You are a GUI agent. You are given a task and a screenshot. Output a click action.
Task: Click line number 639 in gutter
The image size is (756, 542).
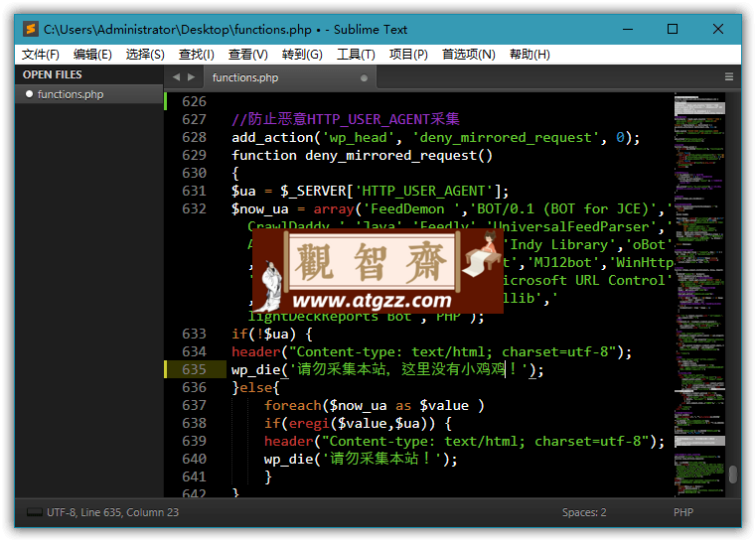point(194,441)
